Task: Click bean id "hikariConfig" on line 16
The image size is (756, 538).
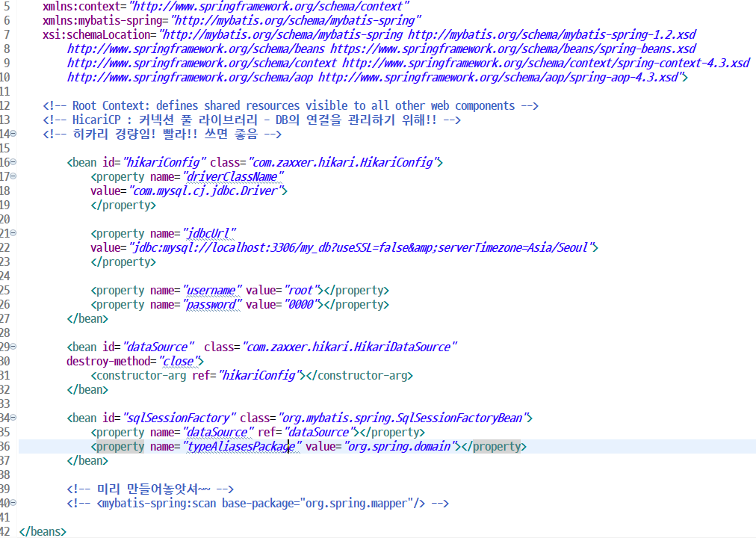Action: click(164, 162)
